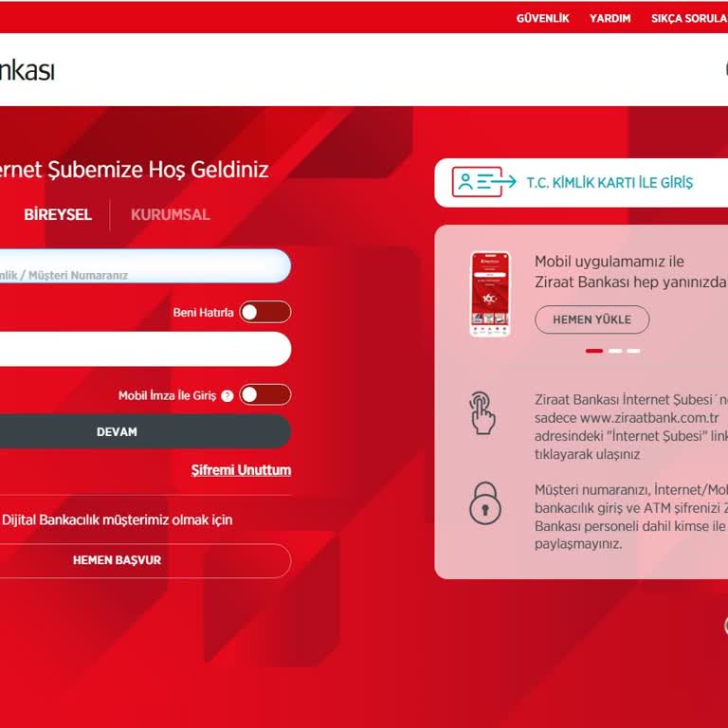Open the YARDIM help link
Image resolution: width=728 pixels, height=728 pixels.
tap(610, 18)
